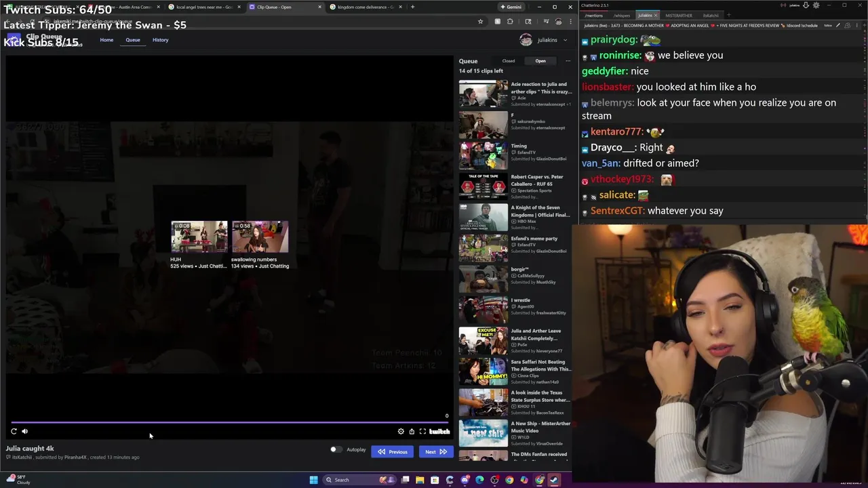Viewport: 868px width, 488px height.
Task: Open video player settings gear
Action: 401,431
